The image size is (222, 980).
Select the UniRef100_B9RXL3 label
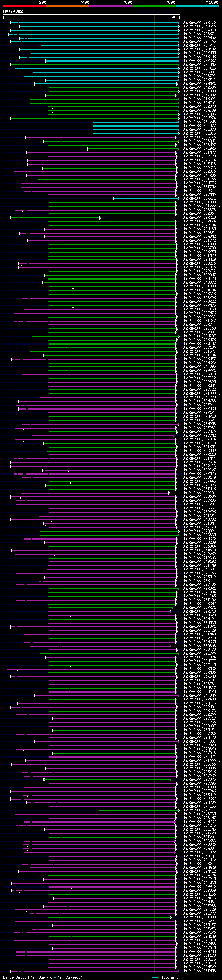pos(199,217)
